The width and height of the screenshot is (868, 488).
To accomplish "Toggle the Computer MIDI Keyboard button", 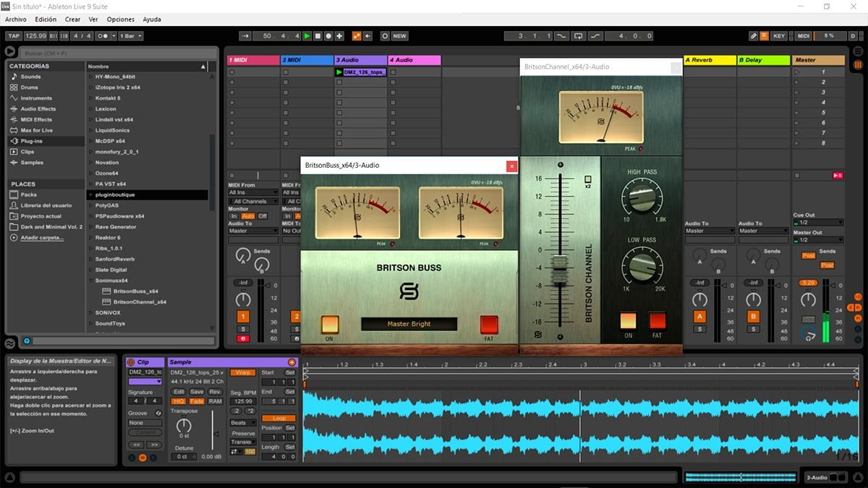I will [x=763, y=35].
